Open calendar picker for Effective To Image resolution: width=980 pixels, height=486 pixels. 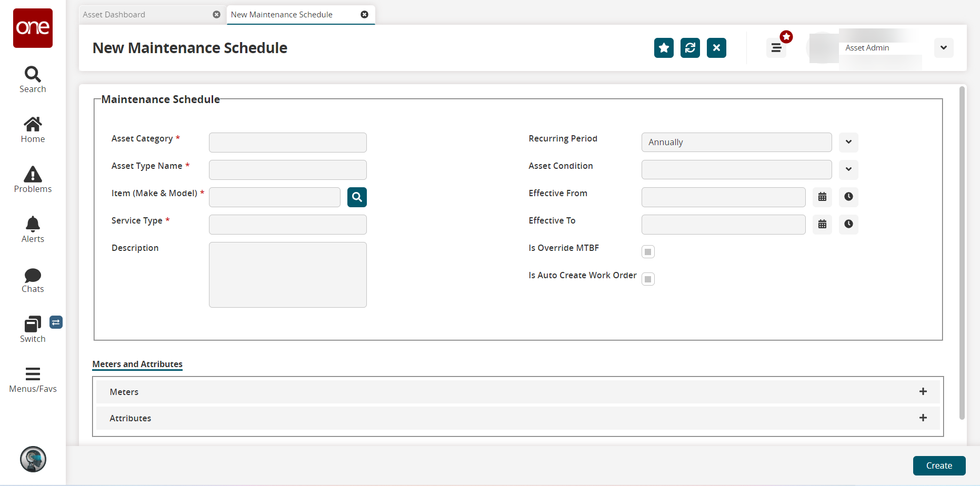[x=822, y=224]
